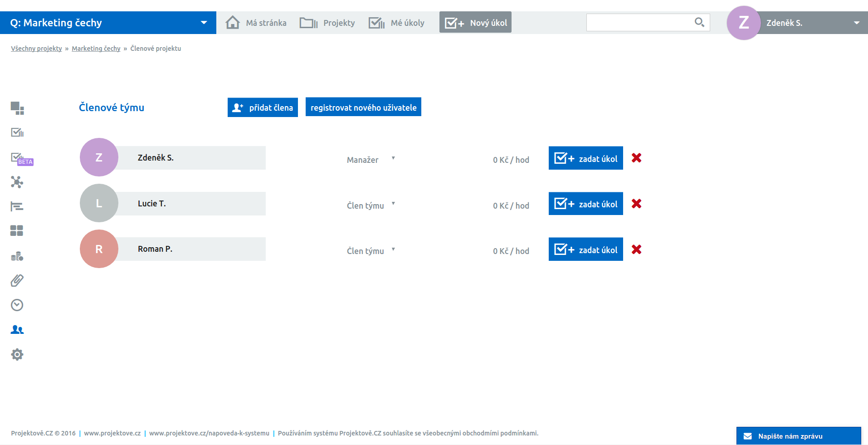Screen dimensions: 868x445
Task: Open the project settings gear icon
Action: tap(17, 354)
